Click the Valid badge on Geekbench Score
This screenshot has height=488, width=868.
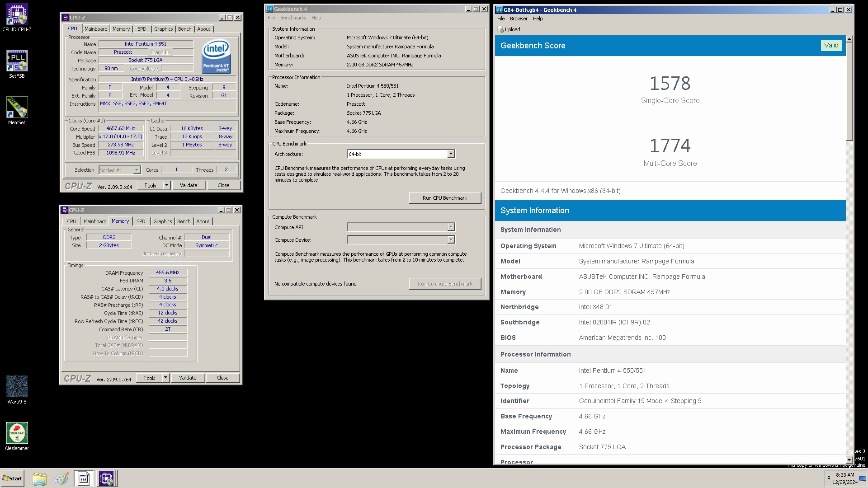click(831, 45)
